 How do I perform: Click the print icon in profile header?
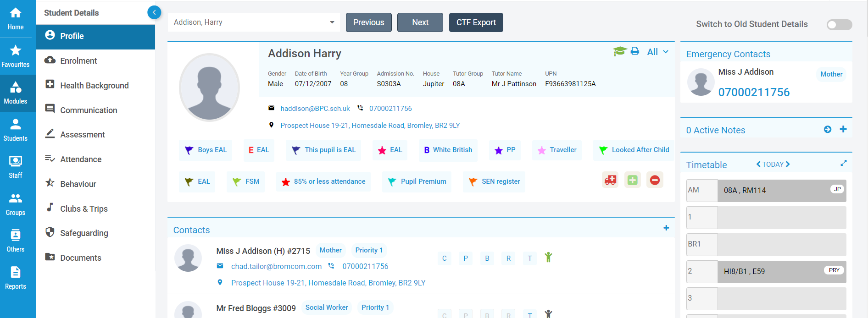click(635, 51)
